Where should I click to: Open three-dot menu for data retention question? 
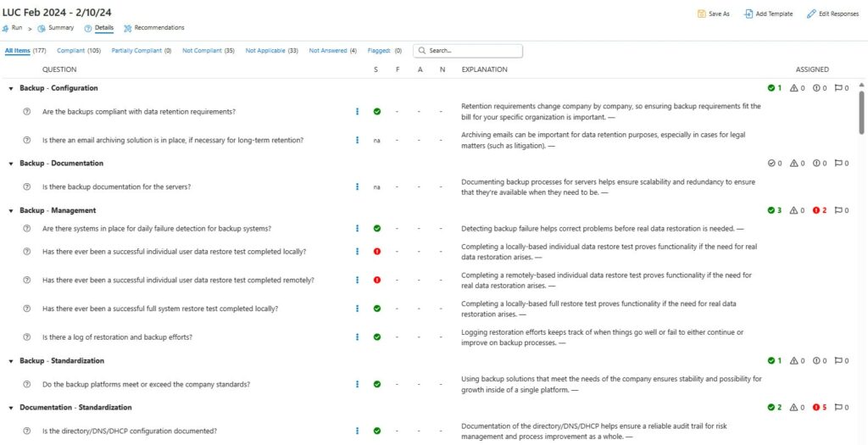click(358, 111)
